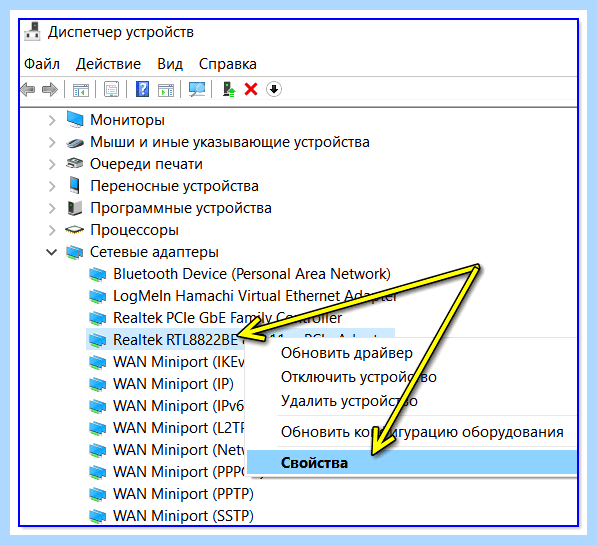597x545 pixels.
Task: Select WAN Miniport (IP) entry
Action: pos(173,384)
